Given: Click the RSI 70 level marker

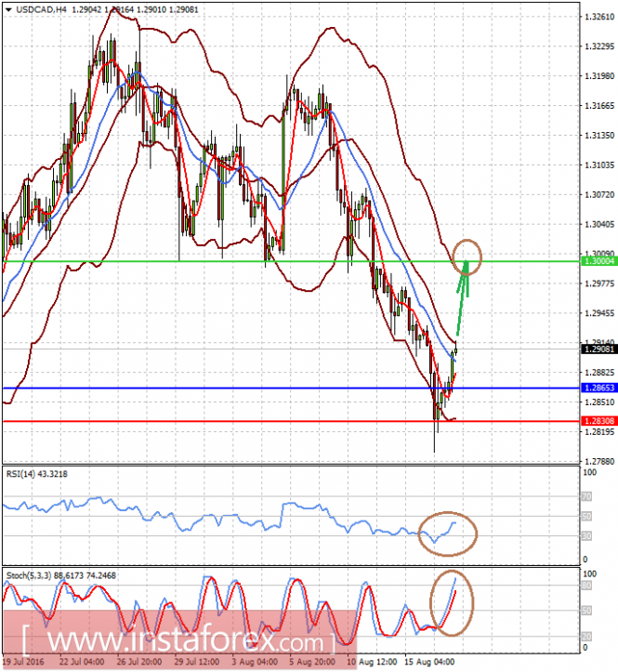Looking at the screenshot, I should point(586,496).
